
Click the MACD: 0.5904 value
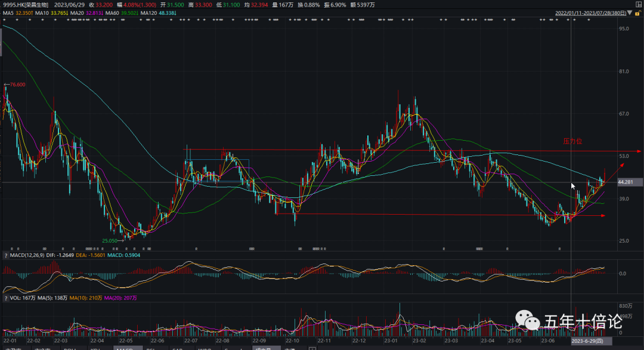pos(123,256)
